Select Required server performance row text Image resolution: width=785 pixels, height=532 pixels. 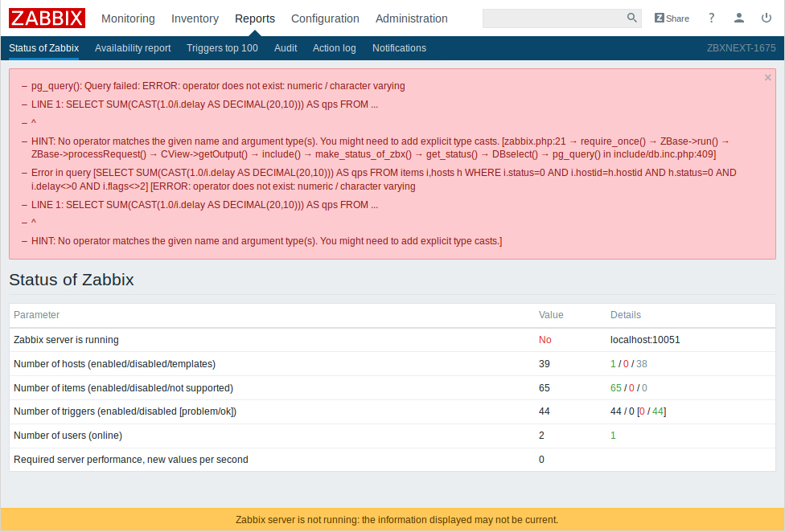pyautogui.click(x=130, y=460)
